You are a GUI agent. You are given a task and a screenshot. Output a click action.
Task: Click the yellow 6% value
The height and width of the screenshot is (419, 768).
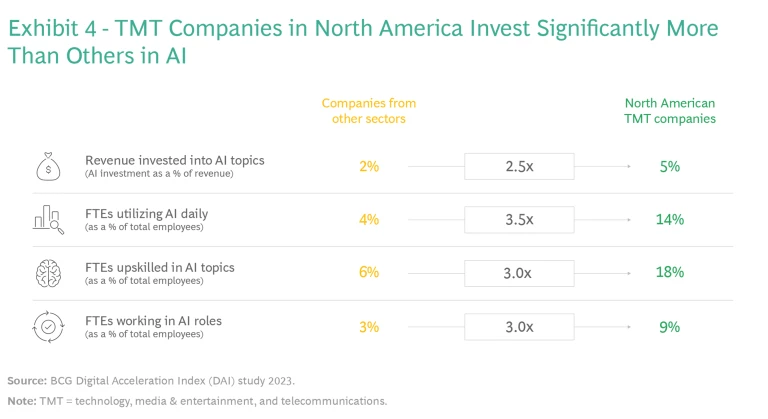pos(368,272)
